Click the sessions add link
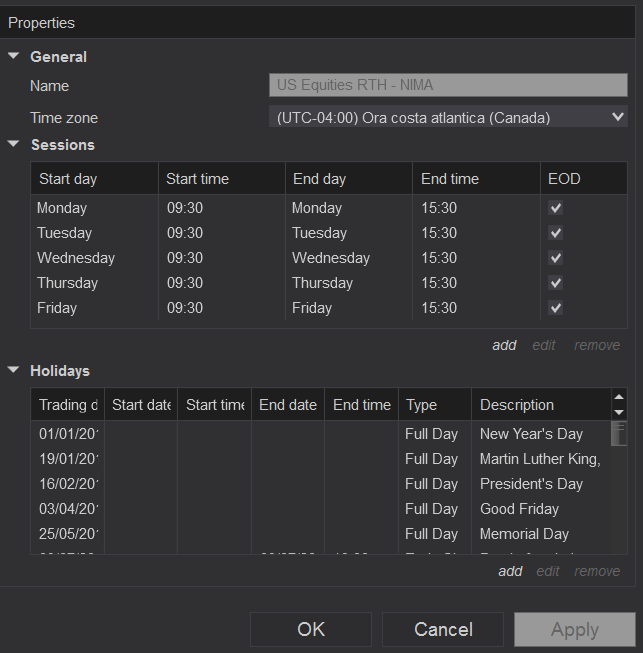Image resolution: width=643 pixels, height=653 pixels. coord(504,345)
